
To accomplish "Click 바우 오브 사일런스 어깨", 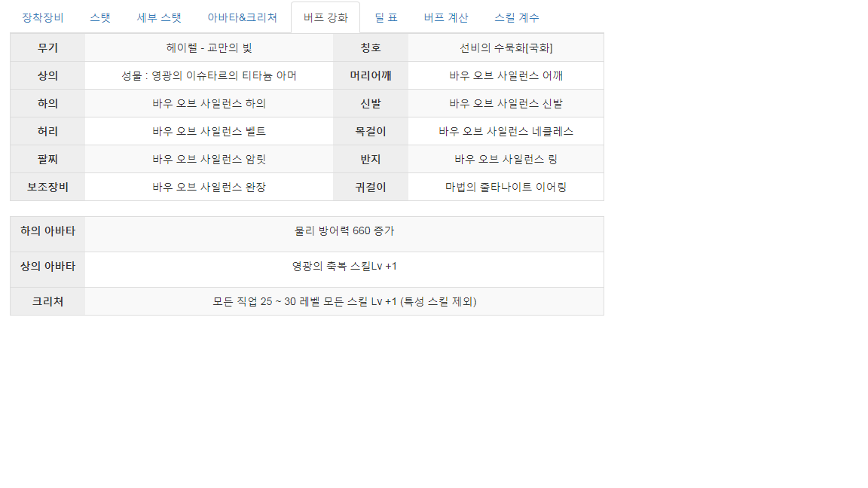I will (506, 76).
